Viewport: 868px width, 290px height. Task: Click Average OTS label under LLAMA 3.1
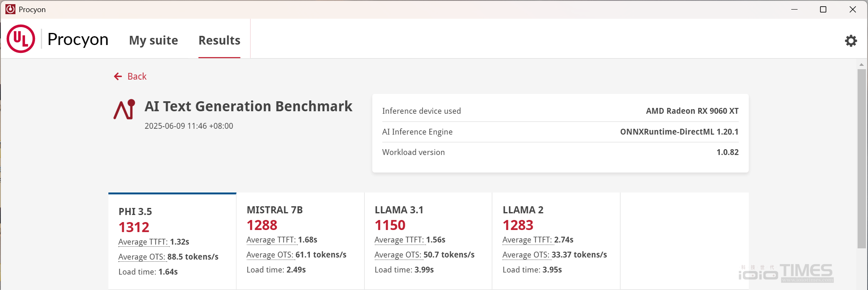[398, 255]
